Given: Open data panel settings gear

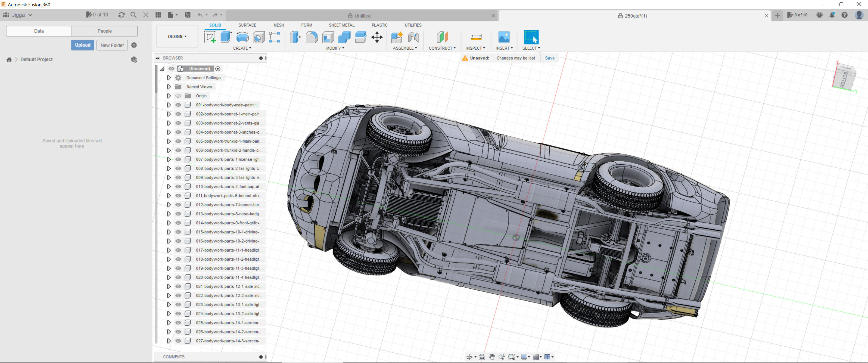Looking at the screenshot, I should point(134,45).
